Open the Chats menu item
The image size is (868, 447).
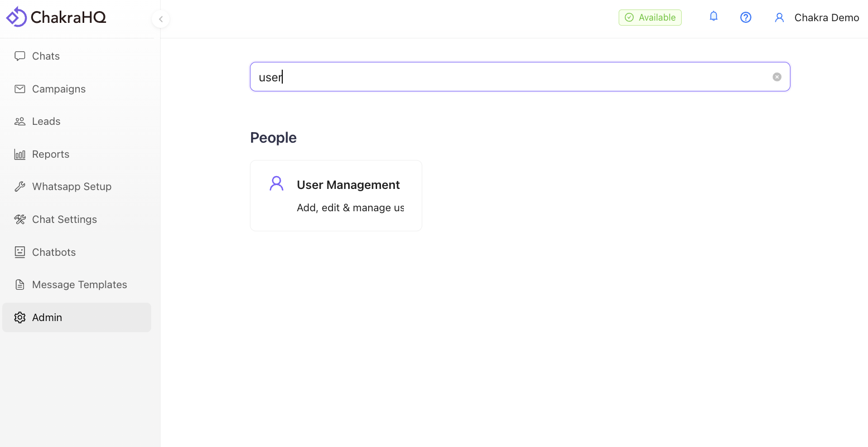click(x=76, y=56)
